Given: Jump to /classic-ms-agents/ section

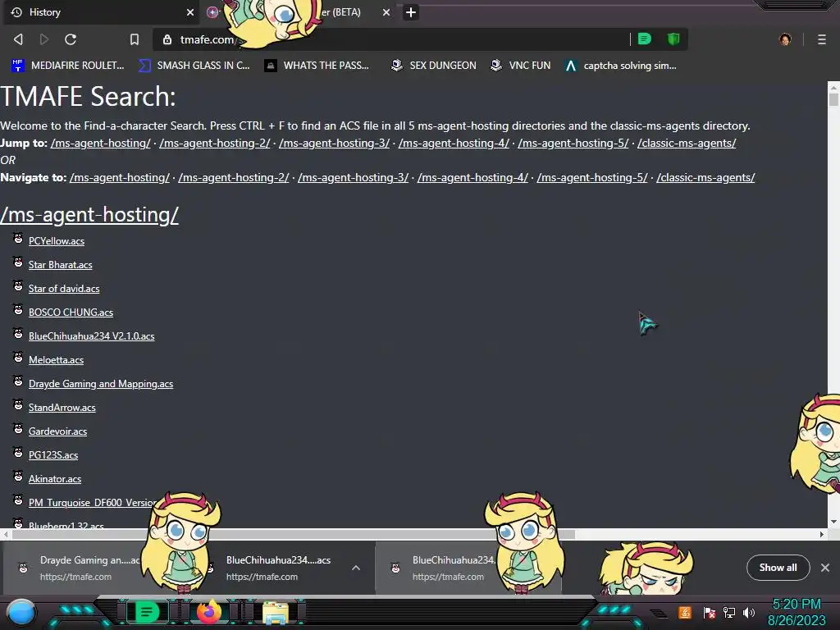Looking at the screenshot, I should 687,143.
